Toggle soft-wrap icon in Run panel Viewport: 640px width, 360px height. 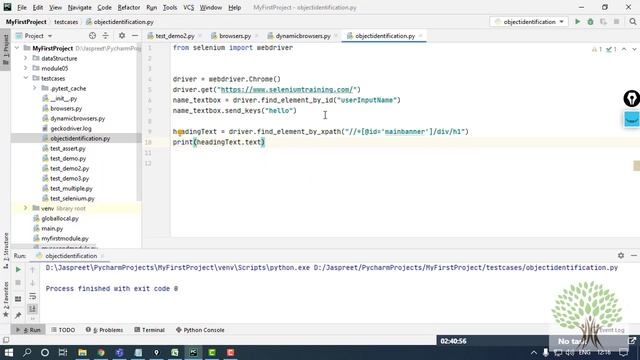click(33, 296)
